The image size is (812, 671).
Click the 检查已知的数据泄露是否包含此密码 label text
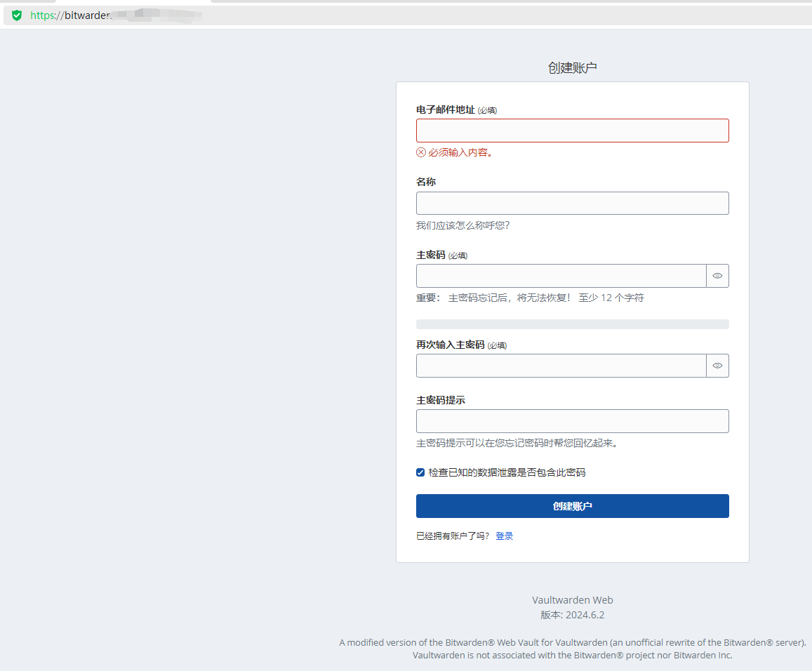(507, 472)
